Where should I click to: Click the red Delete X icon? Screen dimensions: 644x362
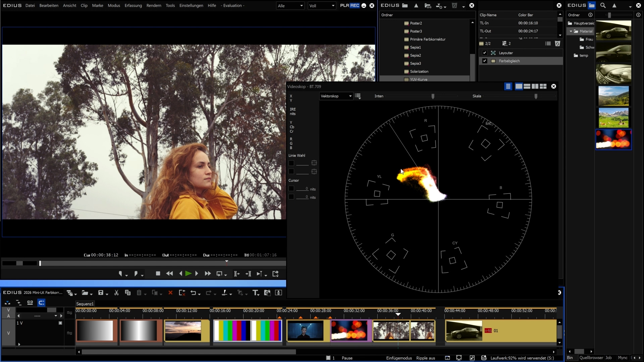[x=170, y=293]
